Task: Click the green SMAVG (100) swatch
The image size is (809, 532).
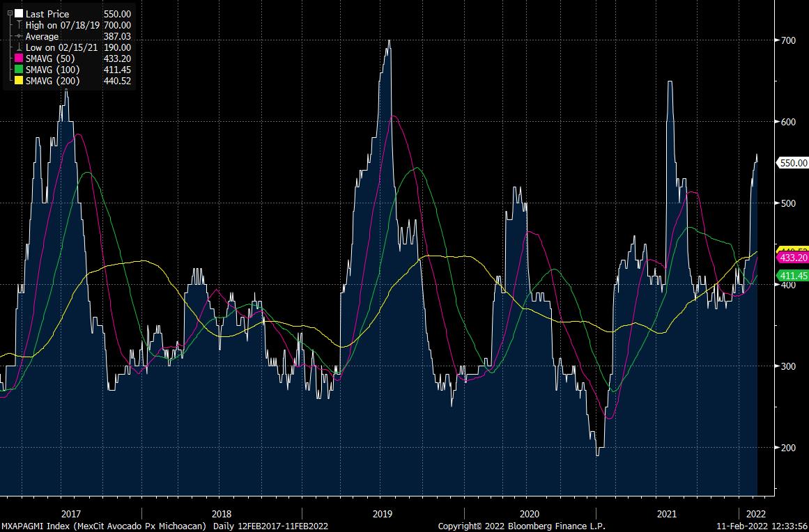Action: (x=19, y=70)
